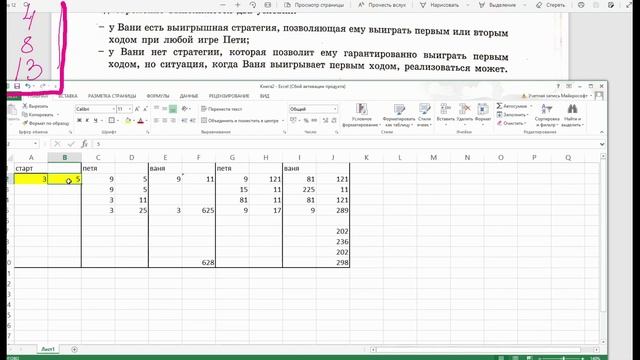The height and width of the screenshot is (360, 640).
Task: Cancel formula entry with X icon
Action: (57, 144)
